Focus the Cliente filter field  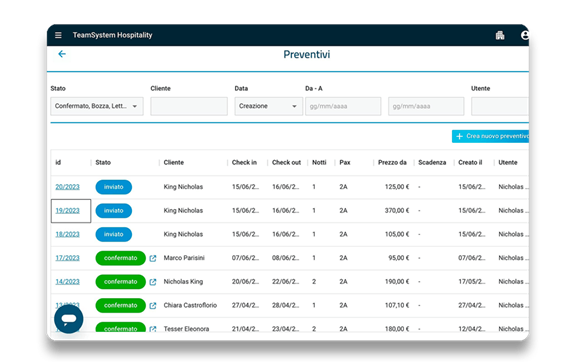pyautogui.click(x=189, y=106)
